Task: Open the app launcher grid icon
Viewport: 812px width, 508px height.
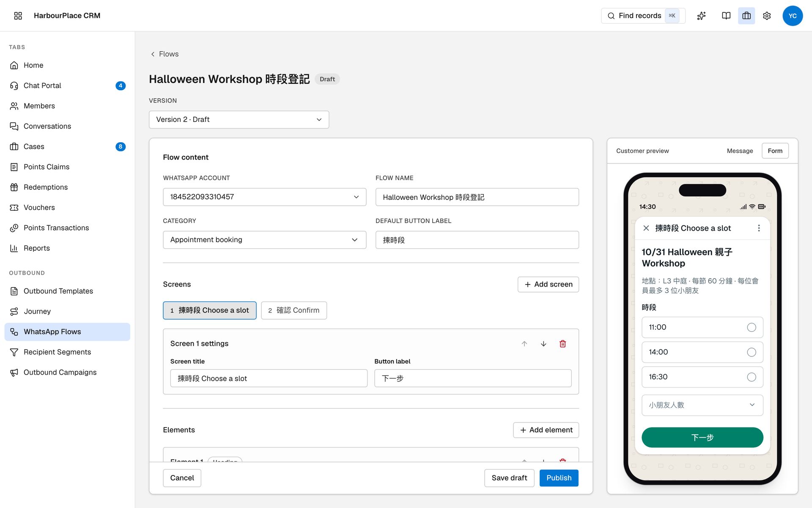Action: pyautogui.click(x=18, y=16)
